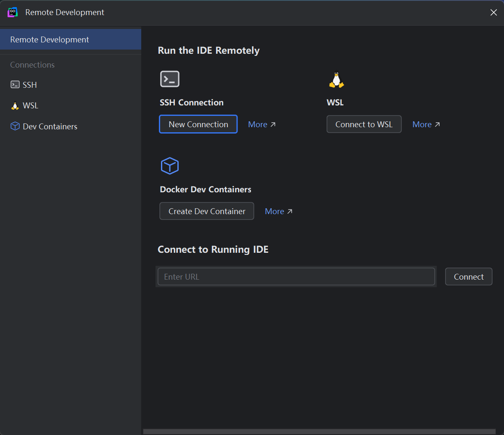The width and height of the screenshot is (504, 435).
Task: Start a New Connection for SSH
Action: (198, 124)
